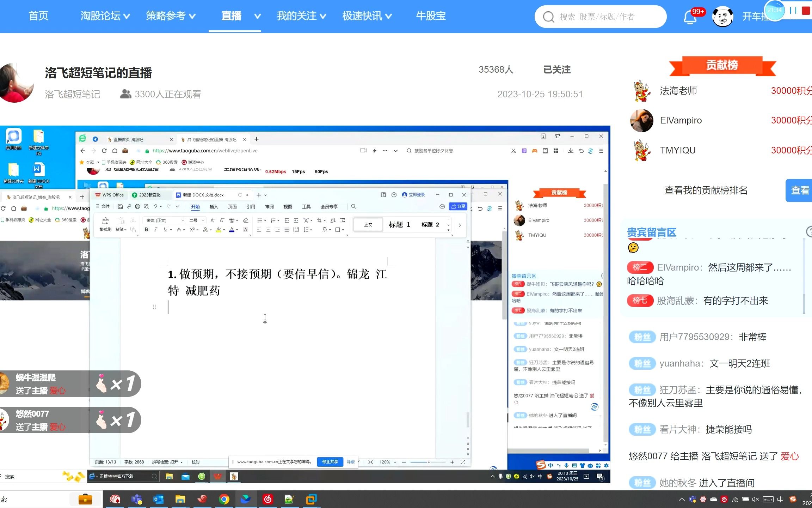Click the 隐藏 link in sharing bar
Screen dimensions: 812x508
[351, 461]
